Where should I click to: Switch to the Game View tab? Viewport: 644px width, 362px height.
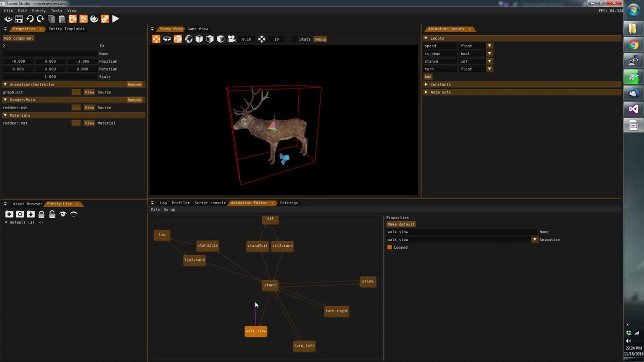coord(198,29)
